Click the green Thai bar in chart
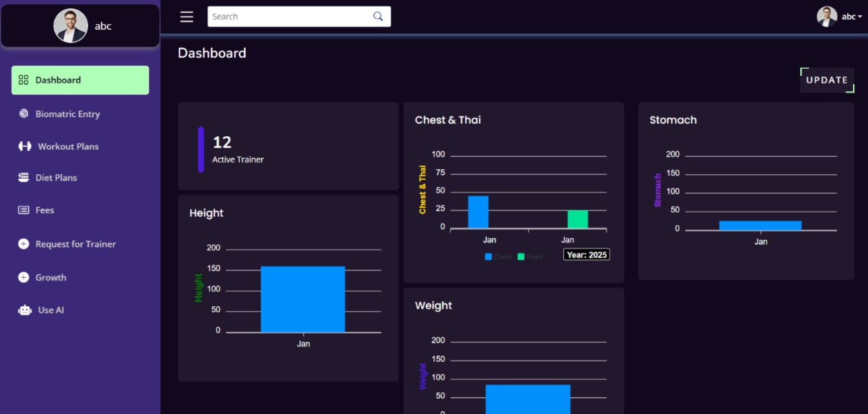 (x=578, y=219)
